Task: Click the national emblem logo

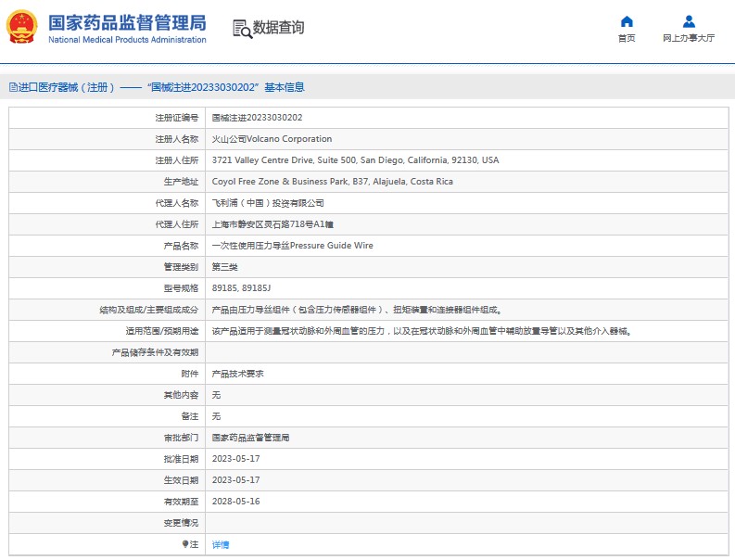Action: coord(21,27)
